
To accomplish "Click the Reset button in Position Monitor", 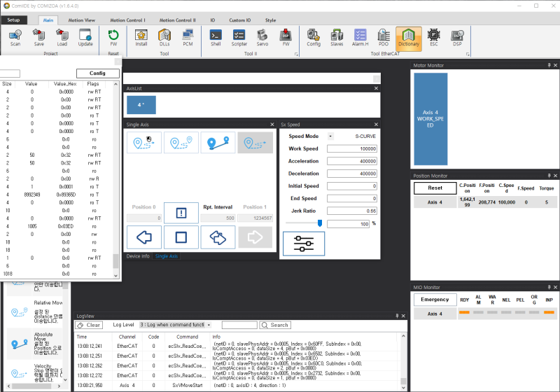I will pyautogui.click(x=434, y=188).
